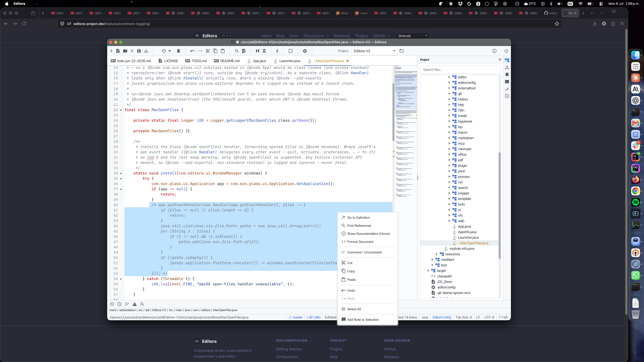Viewport: 644px width, 362px height.
Task: Toggle horizontal split view icon
Action: [x=264, y=51]
